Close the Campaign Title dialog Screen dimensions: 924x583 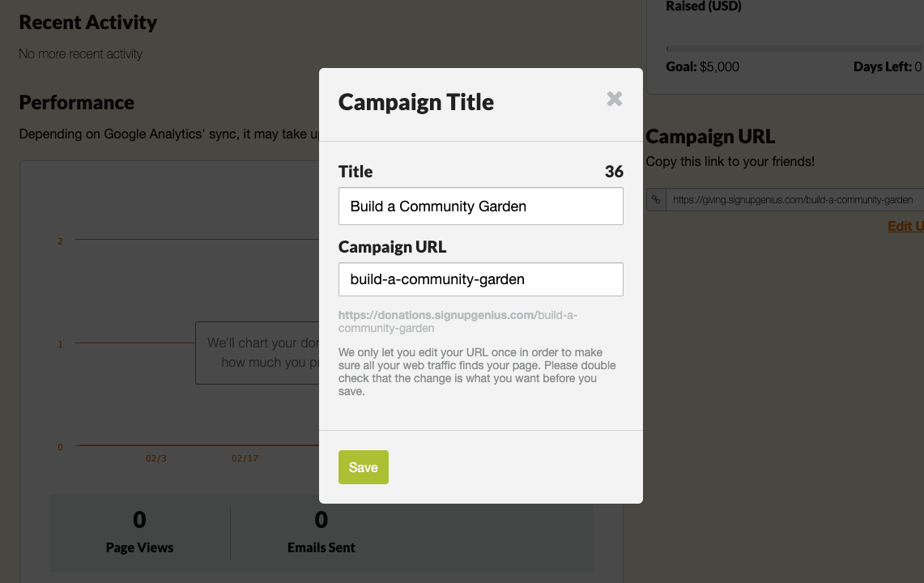pos(614,99)
